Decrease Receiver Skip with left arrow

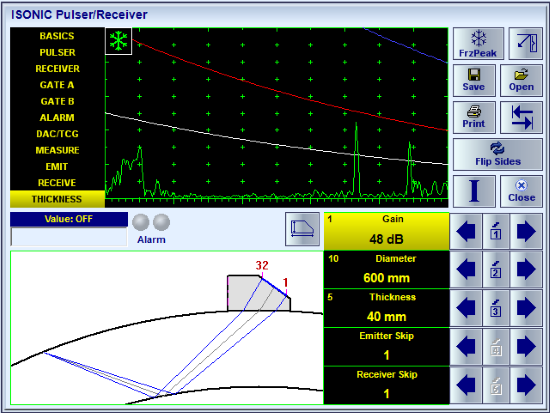point(466,385)
